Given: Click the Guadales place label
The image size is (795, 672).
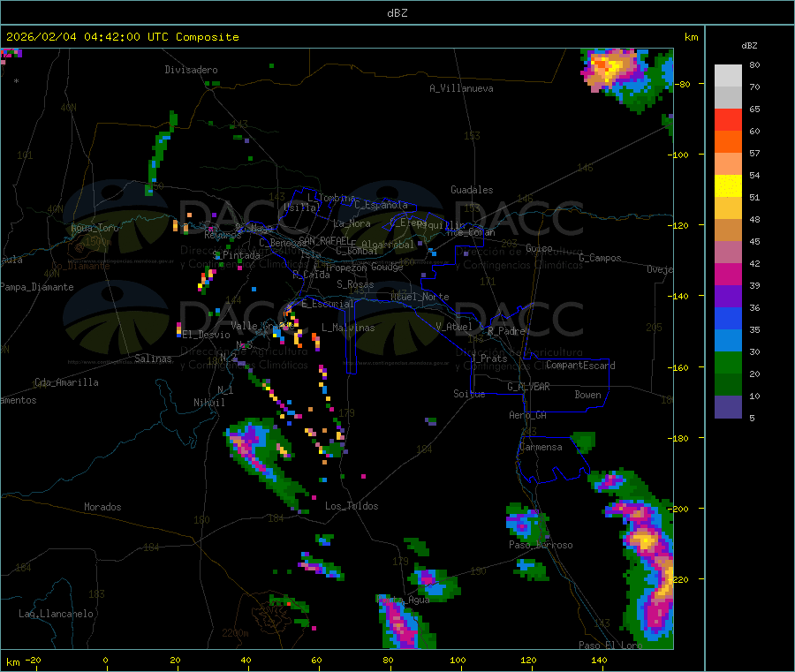Looking at the screenshot, I should (472, 190).
